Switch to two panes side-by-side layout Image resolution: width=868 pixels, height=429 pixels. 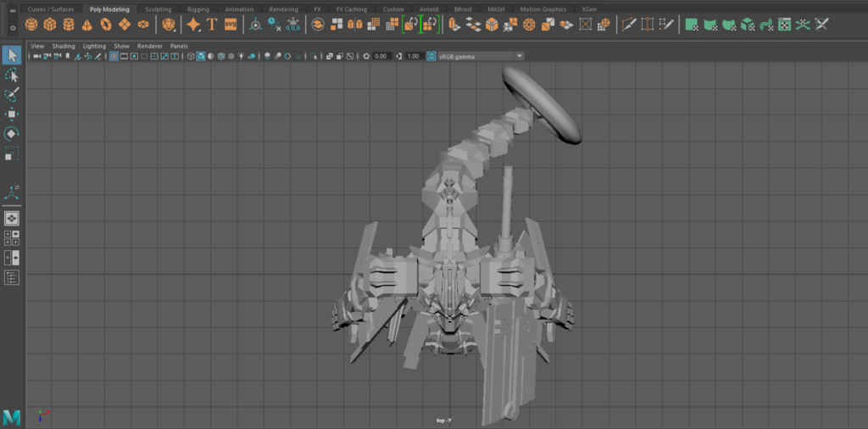point(12,258)
